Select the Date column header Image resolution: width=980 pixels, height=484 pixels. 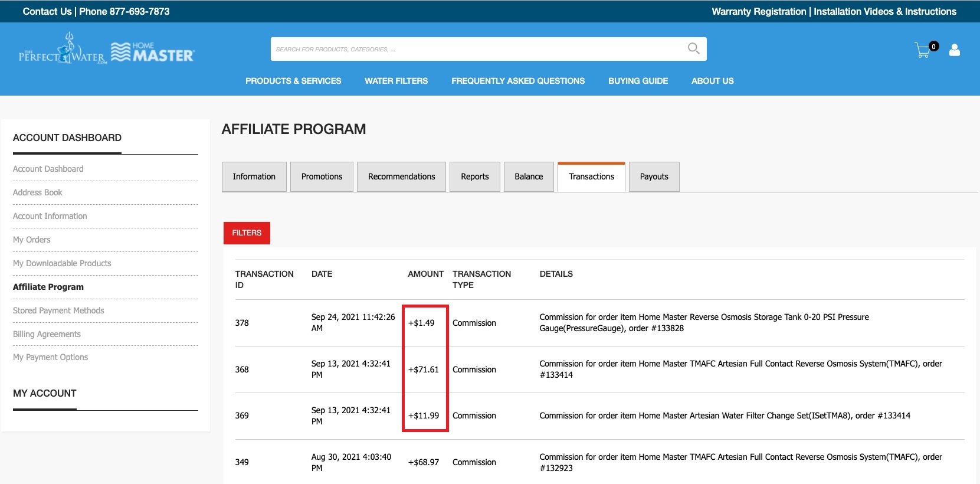point(322,274)
